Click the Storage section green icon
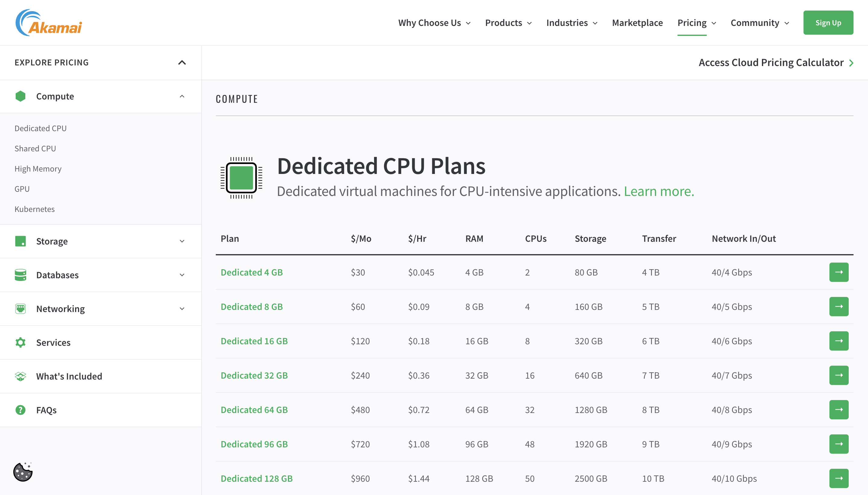868x495 pixels. point(20,241)
